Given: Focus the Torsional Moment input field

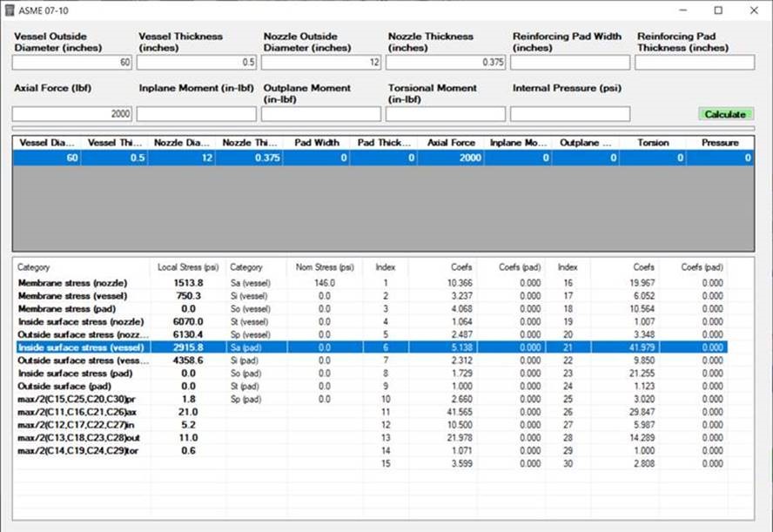Looking at the screenshot, I should (x=446, y=114).
